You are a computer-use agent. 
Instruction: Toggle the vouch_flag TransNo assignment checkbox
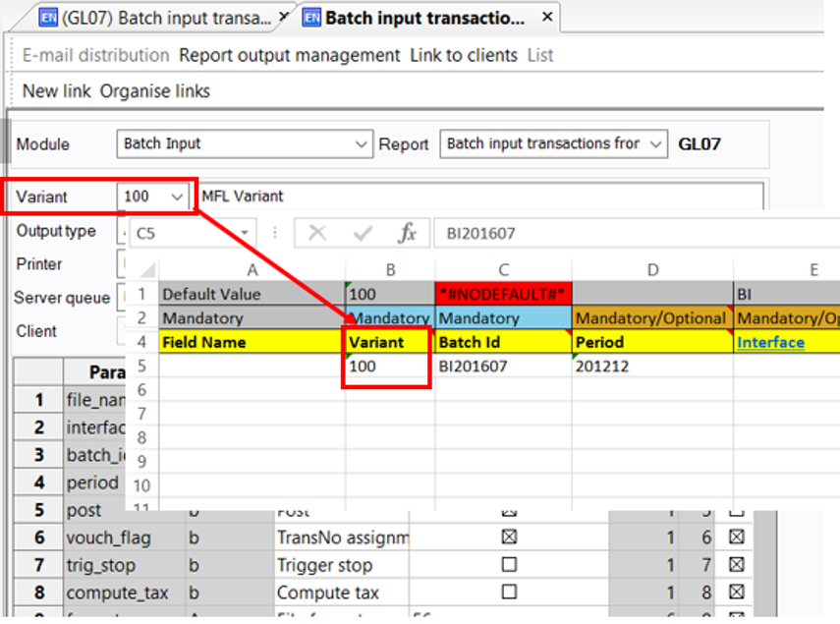(x=509, y=539)
